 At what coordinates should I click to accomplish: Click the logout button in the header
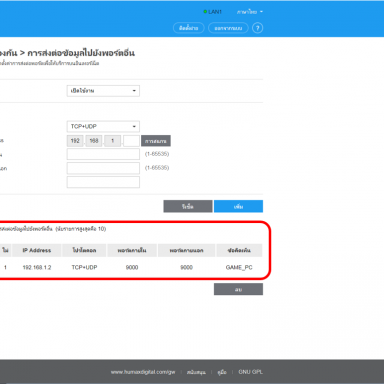pos(228,28)
